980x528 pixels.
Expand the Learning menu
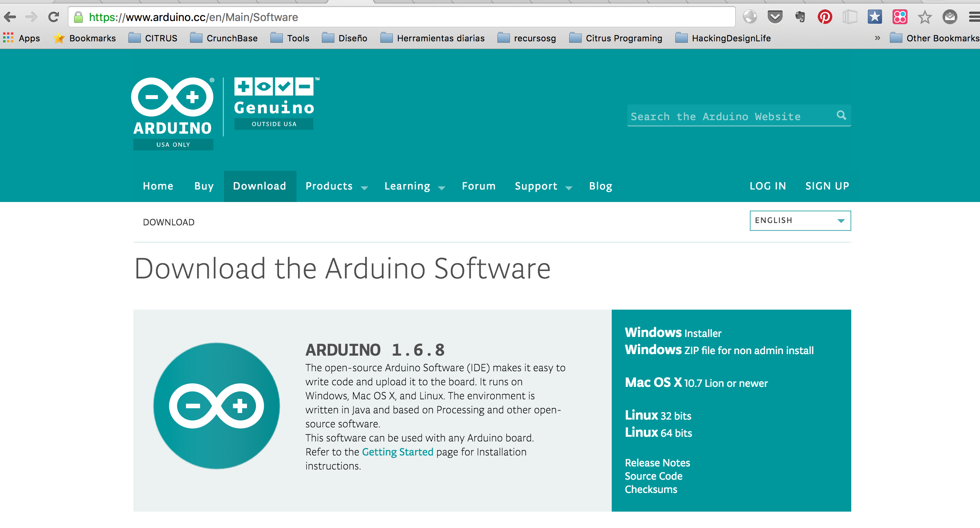point(414,186)
